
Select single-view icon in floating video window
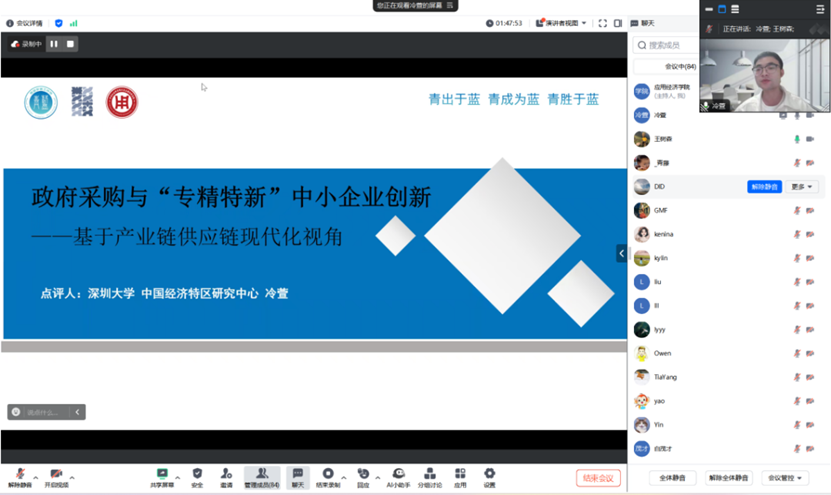coord(722,9)
